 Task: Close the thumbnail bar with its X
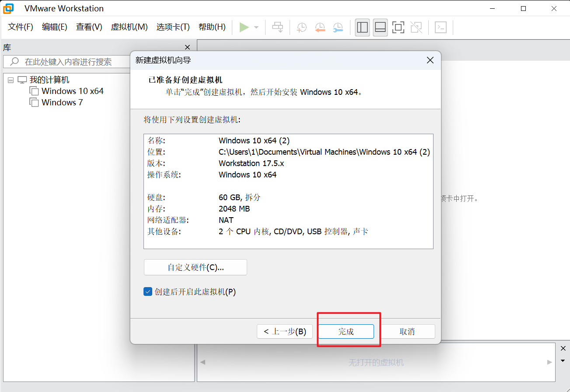[x=563, y=348]
